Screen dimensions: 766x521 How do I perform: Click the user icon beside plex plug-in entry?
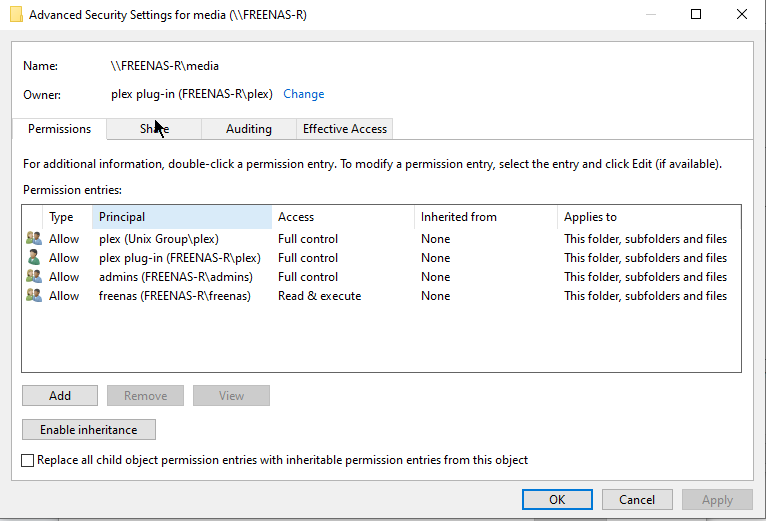(x=34, y=258)
